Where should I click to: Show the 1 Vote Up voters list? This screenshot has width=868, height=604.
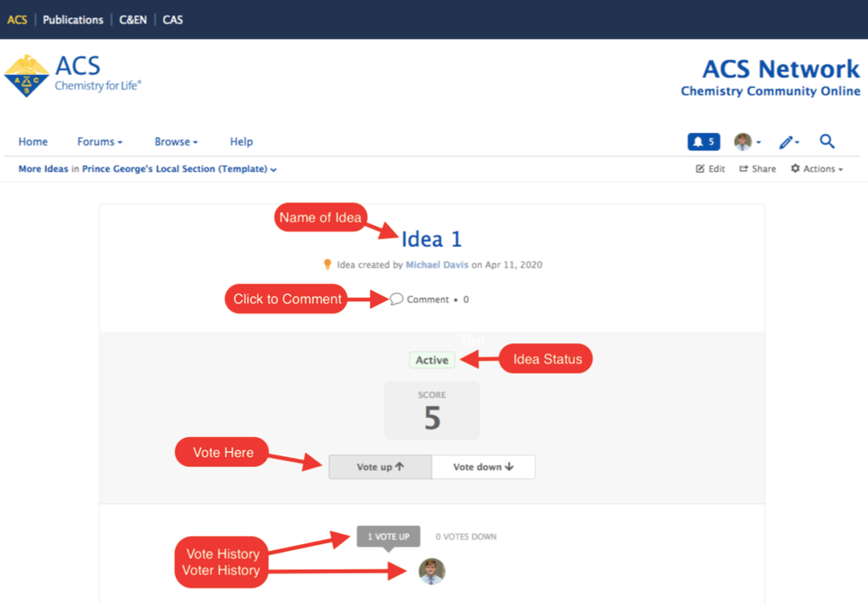(x=388, y=536)
